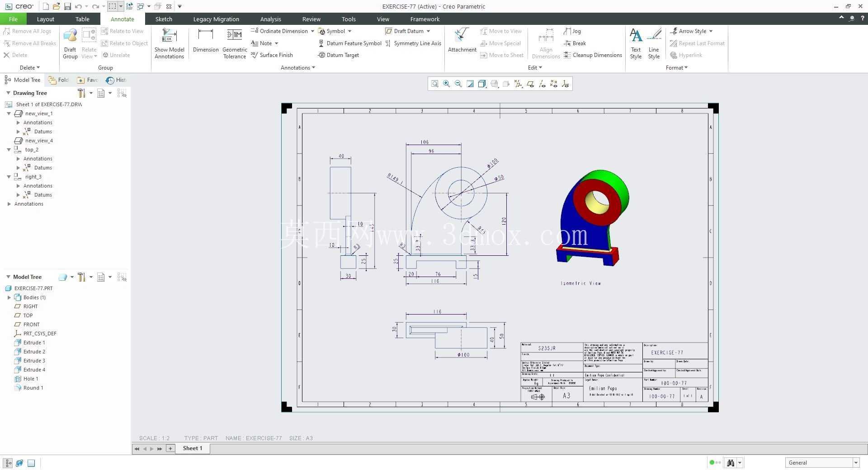Image resolution: width=868 pixels, height=470 pixels.
Task: Switch to the Layout tab
Action: [45, 19]
